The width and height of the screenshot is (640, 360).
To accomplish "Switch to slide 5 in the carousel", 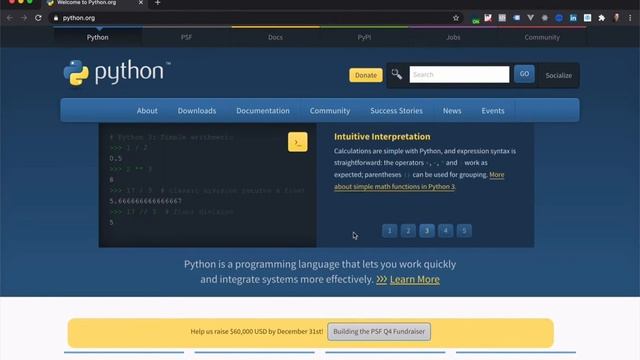I will pyautogui.click(x=464, y=231).
